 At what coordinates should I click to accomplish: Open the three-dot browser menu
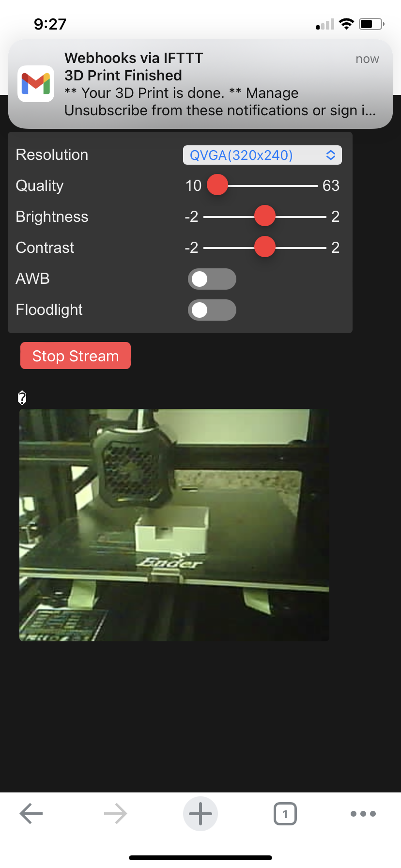pos(363,814)
